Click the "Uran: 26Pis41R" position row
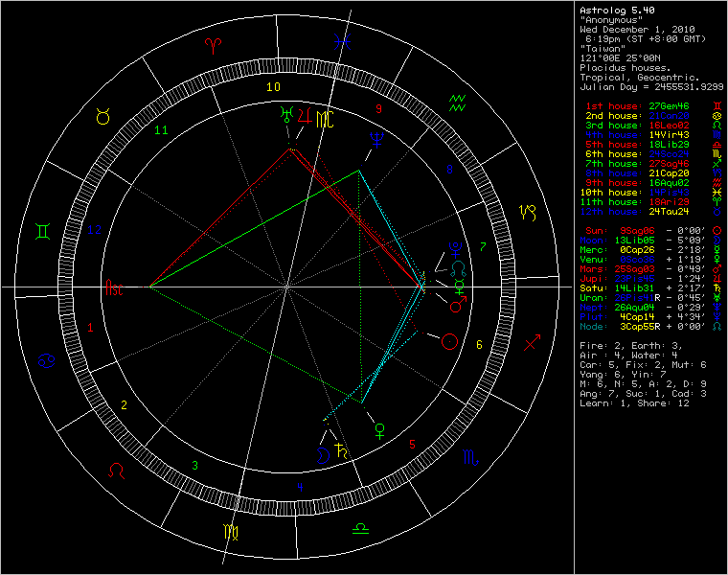This screenshot has width=728, height=575. coord(651,298)
